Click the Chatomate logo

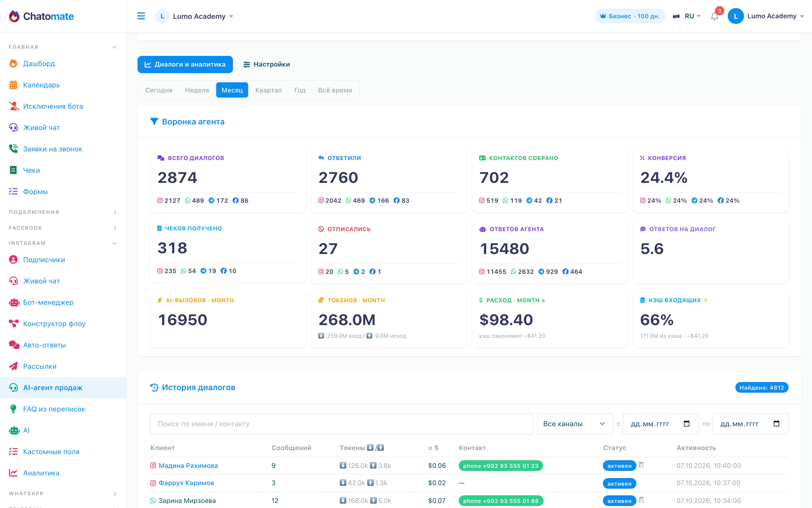point(41,16)
